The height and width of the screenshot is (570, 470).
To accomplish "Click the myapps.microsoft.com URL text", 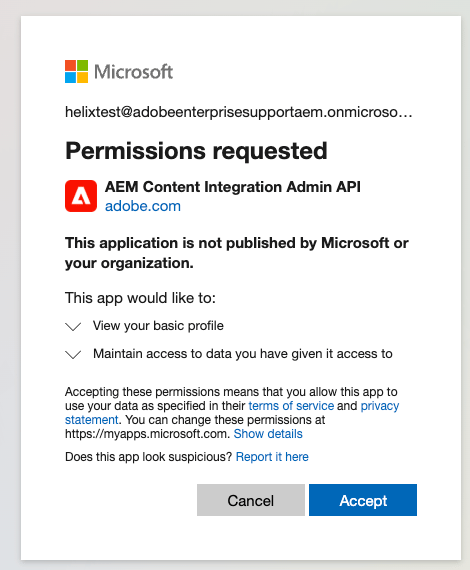I will click(147, 434).
